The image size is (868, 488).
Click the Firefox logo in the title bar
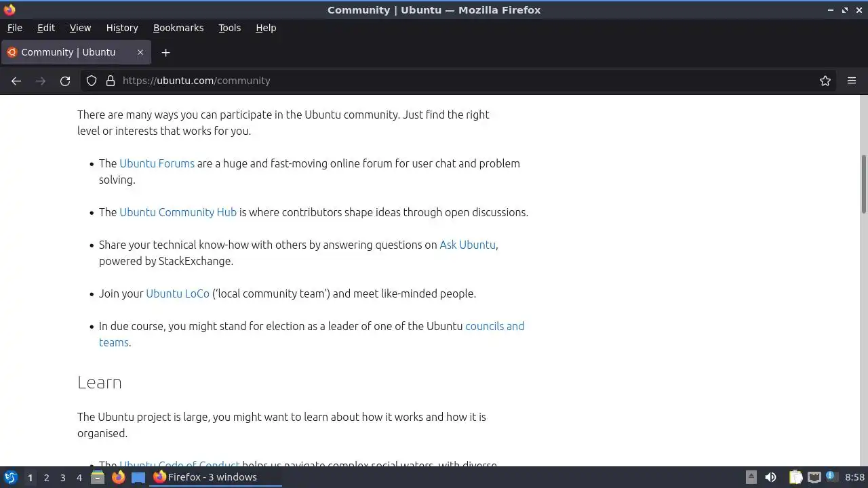9,10
